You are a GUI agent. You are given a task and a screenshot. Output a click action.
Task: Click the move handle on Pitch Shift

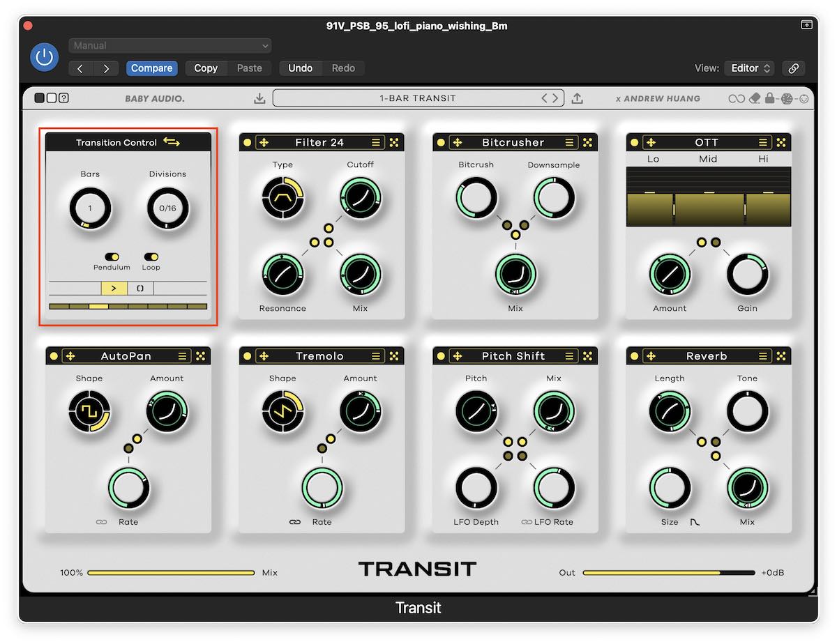(x=458, y=356)
